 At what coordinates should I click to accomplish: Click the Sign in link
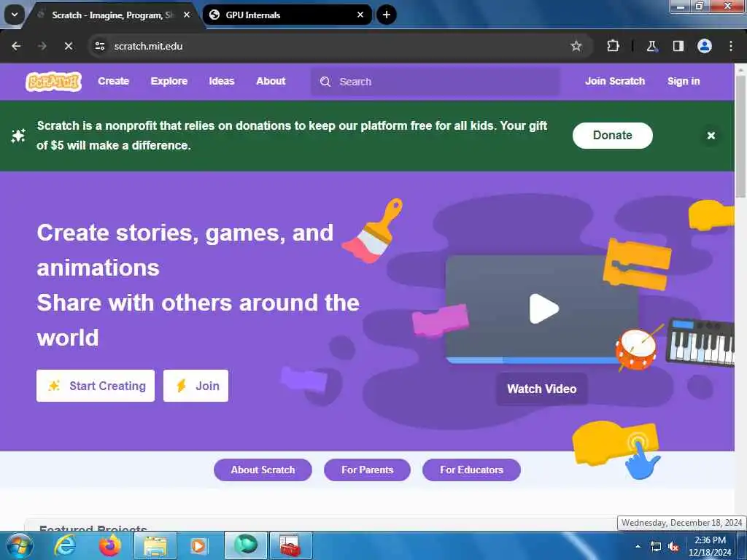683,82
